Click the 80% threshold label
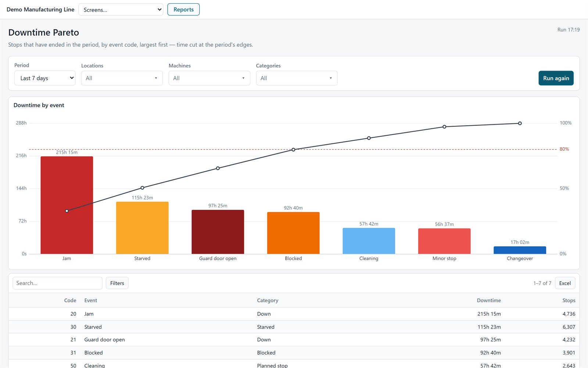This screenshot has width=588, height=368. pyautogui.click(x=564, y=149)
